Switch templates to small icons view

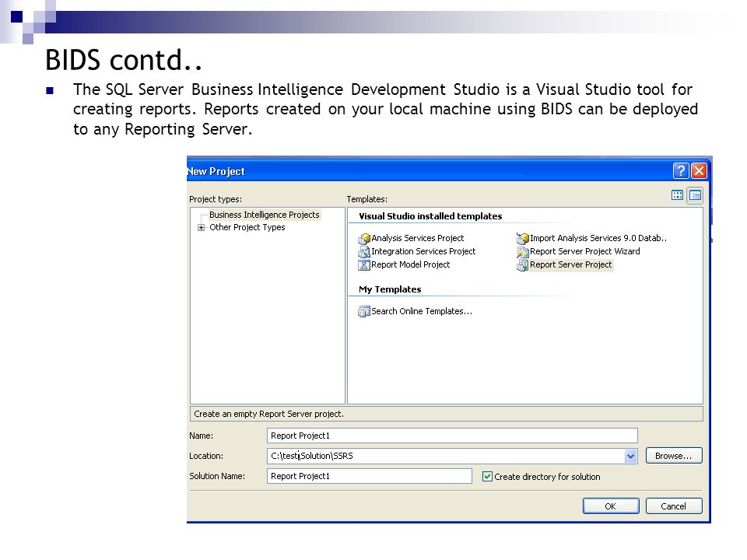pyautogui.click(x=695, y=194)
